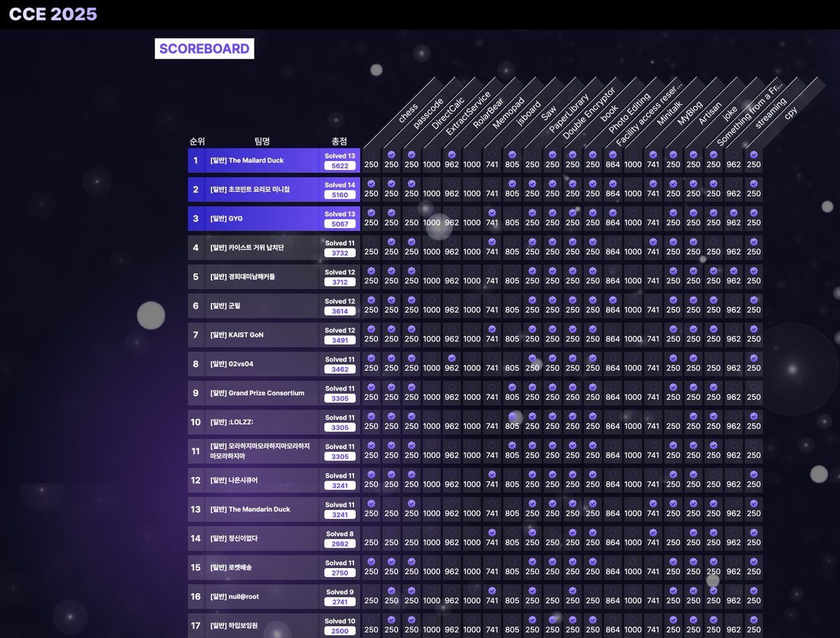Viewport: 840px width, 638px height.
Task: Click GYG's unsolved circle under MyBlog
Action: coord(653,213)
